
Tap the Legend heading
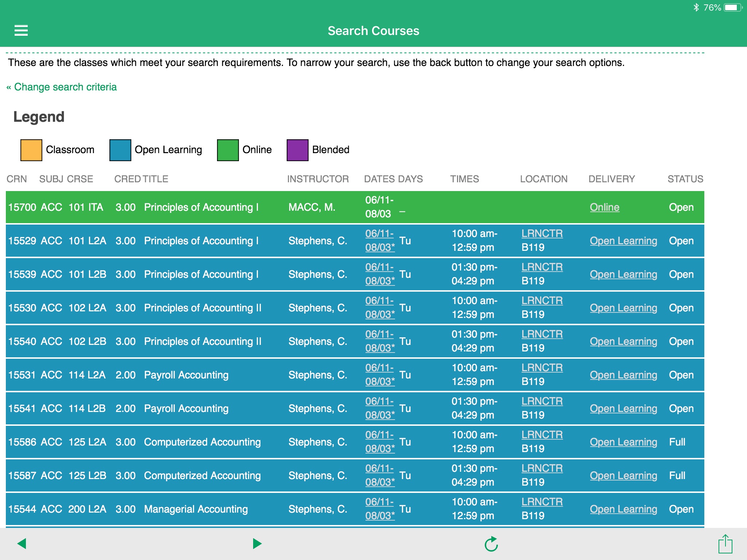point(39,117)
